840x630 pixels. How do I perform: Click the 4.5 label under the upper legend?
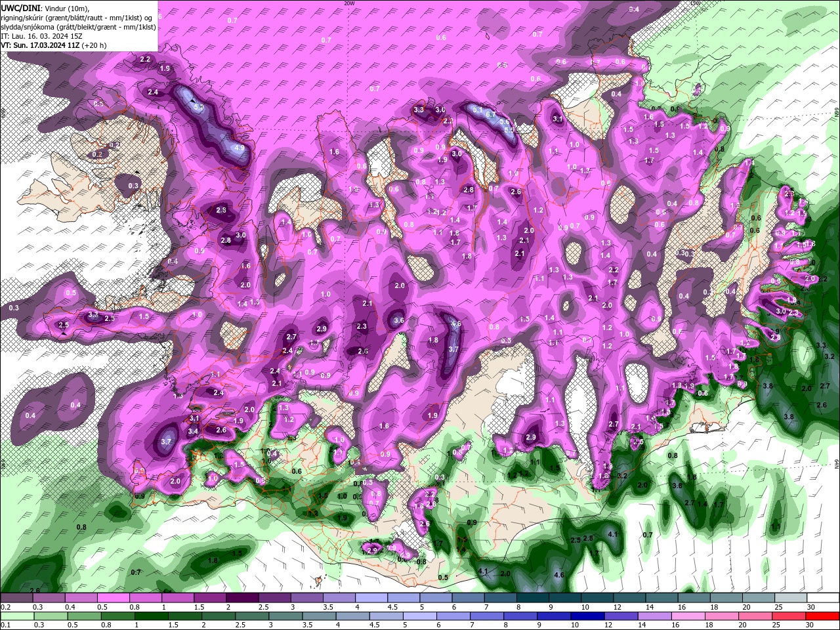(392, 607)
